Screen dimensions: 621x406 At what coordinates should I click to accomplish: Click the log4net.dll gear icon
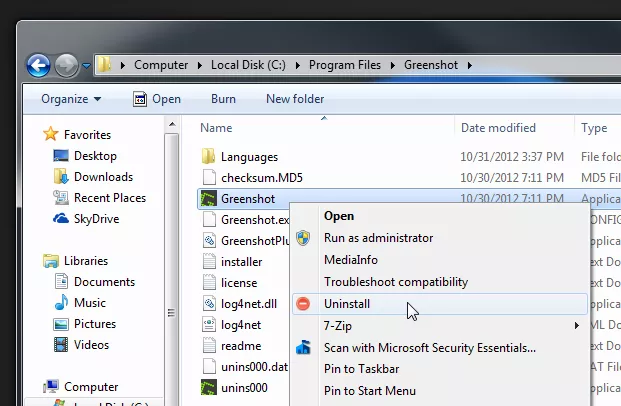pos(209,303)
